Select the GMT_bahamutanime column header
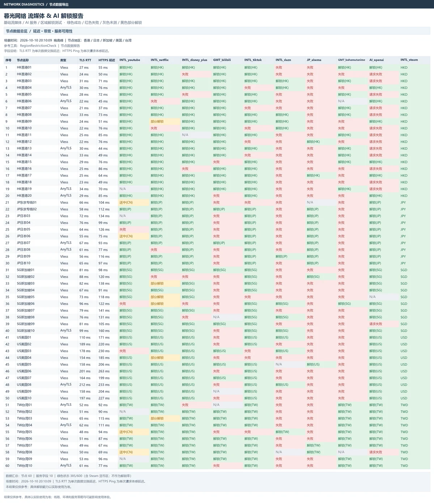Image resolution: width=434 pixels, height=504 pixels. point(352,60)
